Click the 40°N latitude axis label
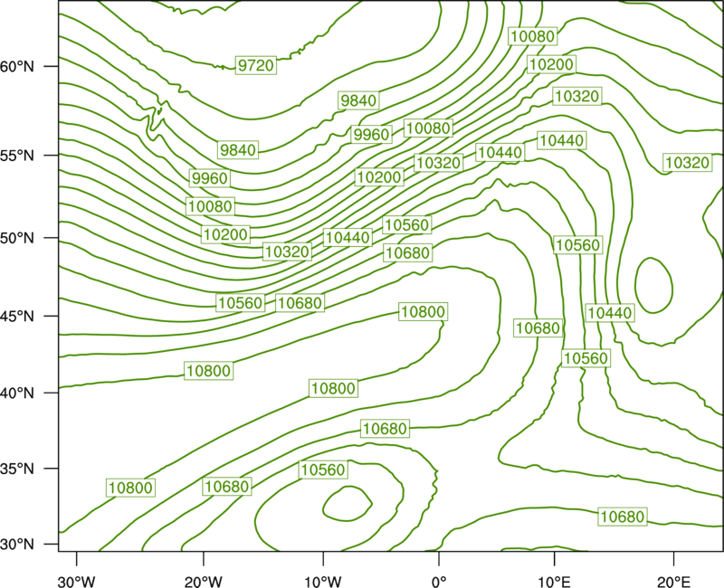This screenshot has width=724, height=588. point(17,393)
